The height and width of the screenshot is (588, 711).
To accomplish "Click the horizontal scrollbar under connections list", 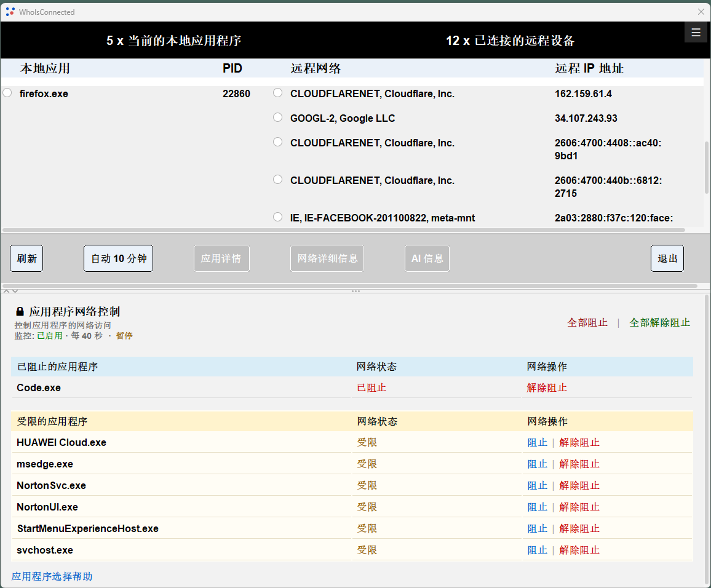I will click(344, 230).
